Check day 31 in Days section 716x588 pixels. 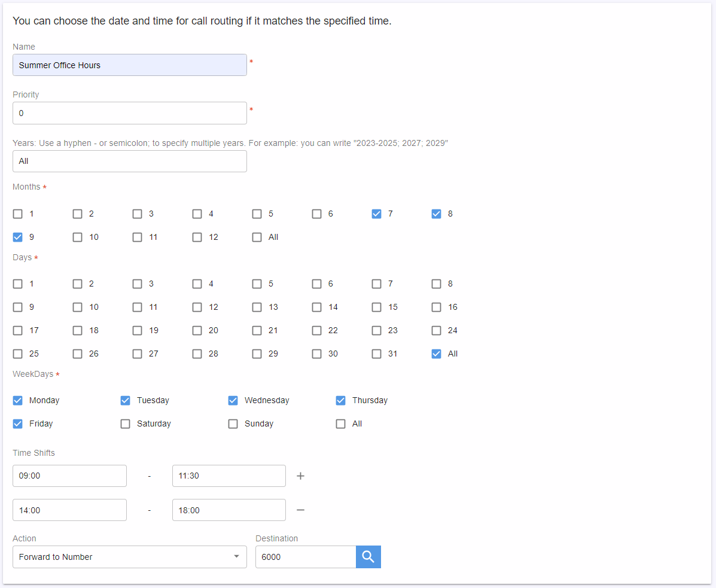click(376, 354)
